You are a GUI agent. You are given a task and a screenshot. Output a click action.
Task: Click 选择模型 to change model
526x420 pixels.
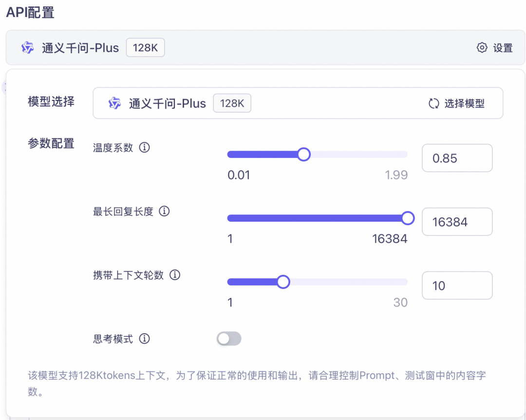pos(465,103)
